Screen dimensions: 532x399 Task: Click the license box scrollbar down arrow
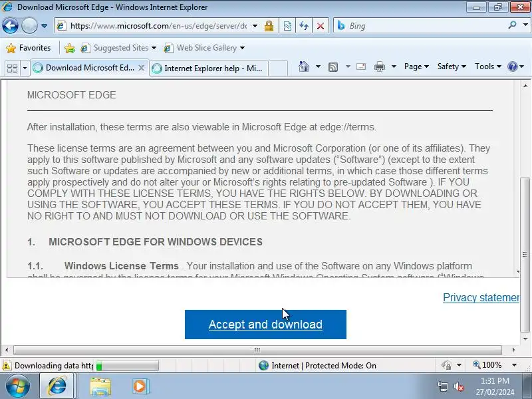(x=518, y=271)
